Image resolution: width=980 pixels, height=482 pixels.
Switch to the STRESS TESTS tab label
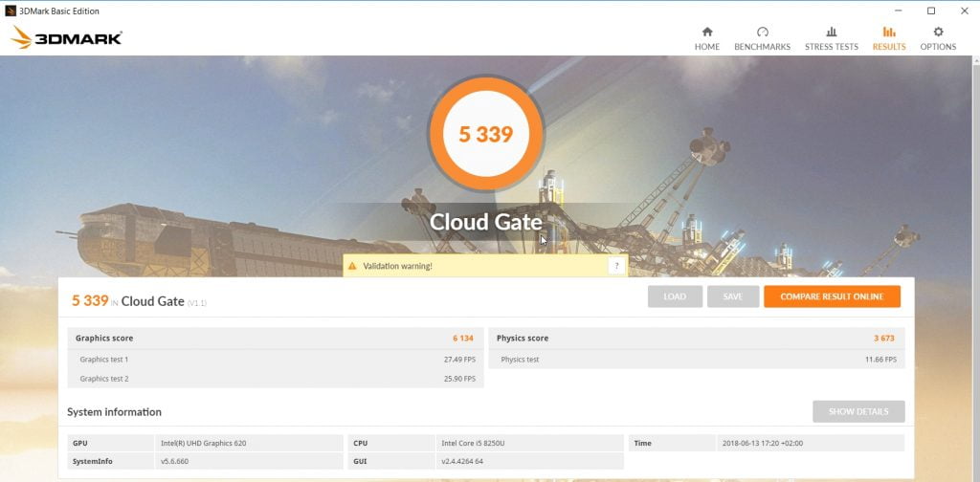(832, 47)
